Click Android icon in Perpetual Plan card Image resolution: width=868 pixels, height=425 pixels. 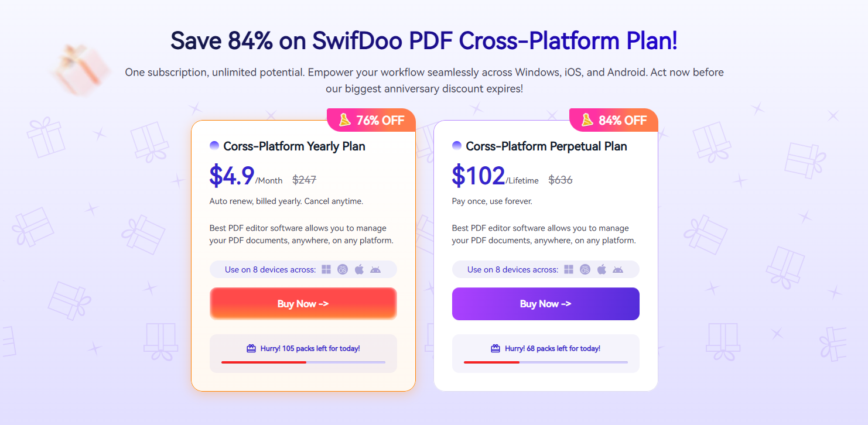tap(618, 270)
